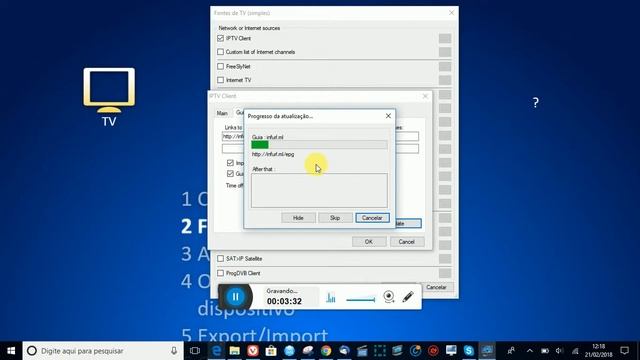Open settings button on SAT>IP Satellite row

(x=445, y=259)
